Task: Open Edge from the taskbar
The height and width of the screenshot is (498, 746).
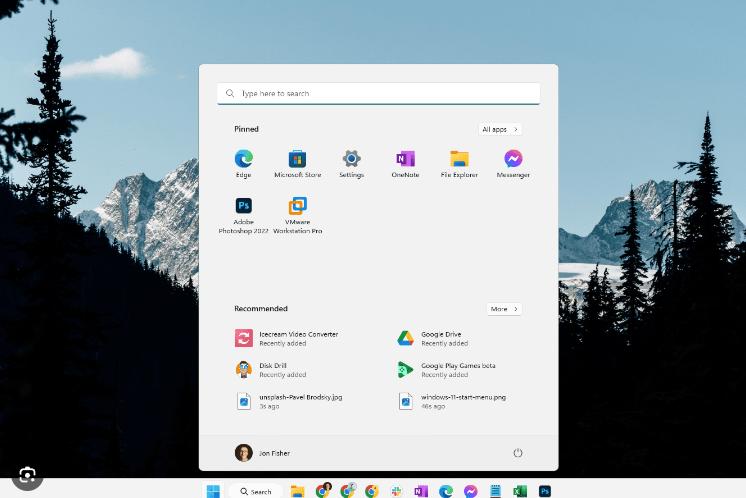Action: coord(446,491)
